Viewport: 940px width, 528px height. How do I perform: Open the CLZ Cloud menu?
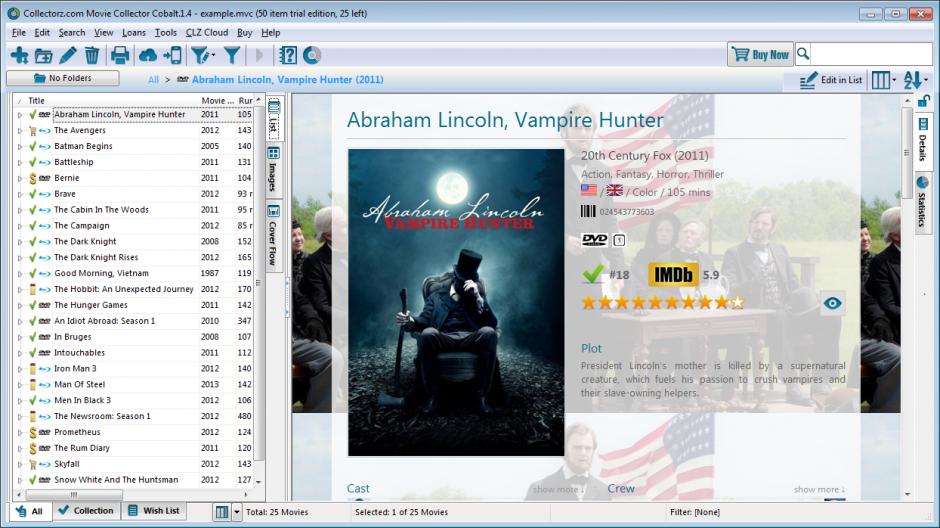tap(207, 32)
